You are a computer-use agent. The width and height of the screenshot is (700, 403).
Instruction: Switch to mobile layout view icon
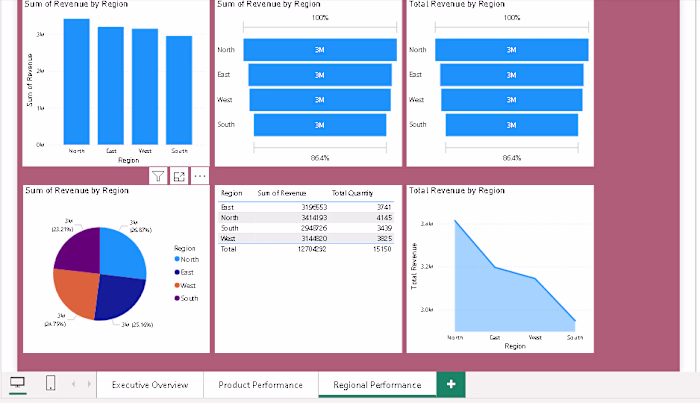click(50, 383)
